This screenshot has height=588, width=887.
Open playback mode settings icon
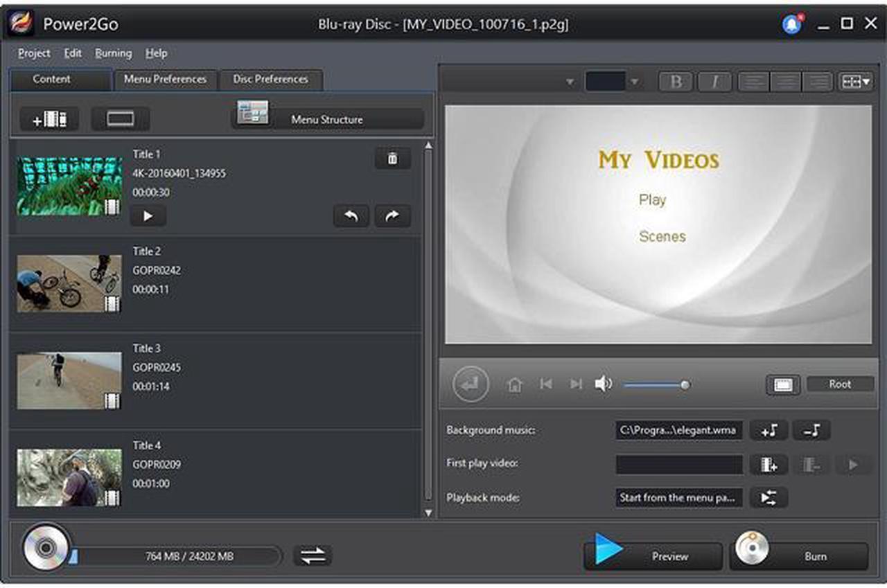[769, 497]
